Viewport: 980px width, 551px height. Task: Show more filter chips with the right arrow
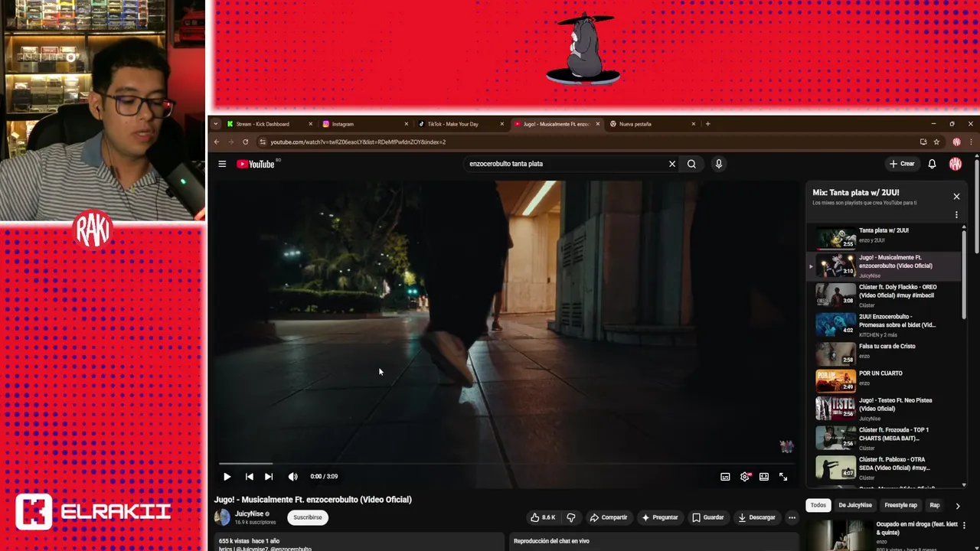[x=957, y=506]
